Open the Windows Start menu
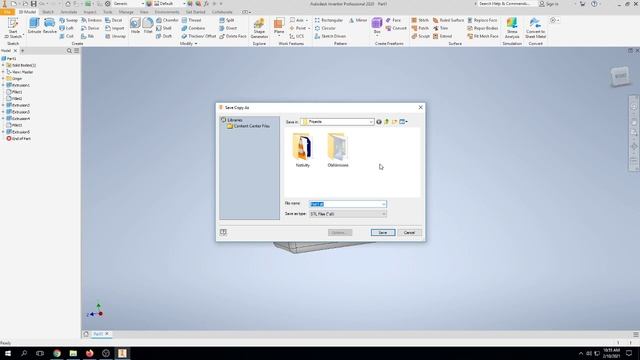This screenshot has height=360, width=640. [x=8, y=353]
